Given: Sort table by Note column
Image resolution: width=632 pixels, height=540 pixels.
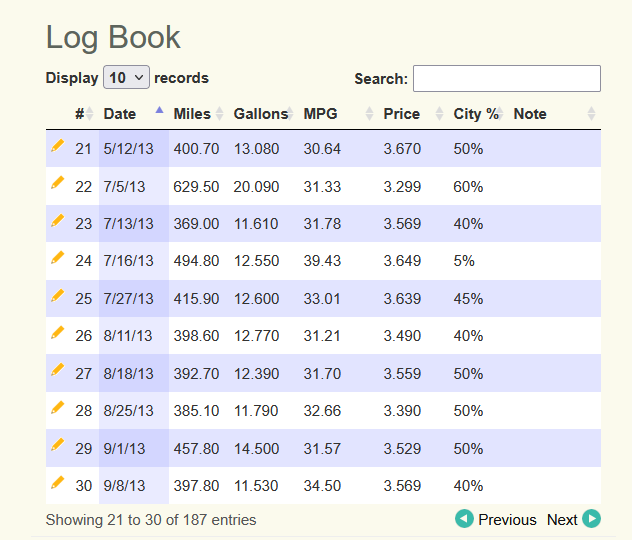Looking at the screenshot, I should (555, 114).
